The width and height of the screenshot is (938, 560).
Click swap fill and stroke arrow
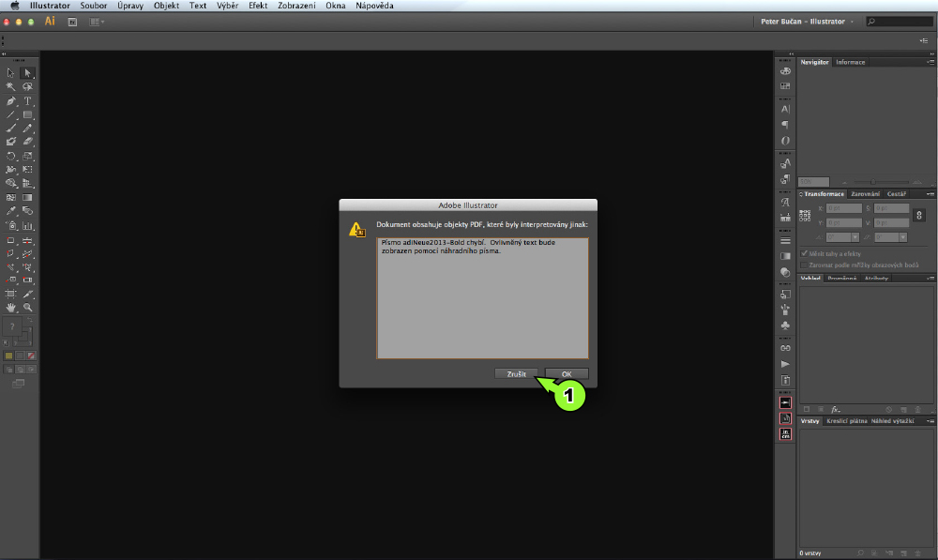[x=29, y=320]
